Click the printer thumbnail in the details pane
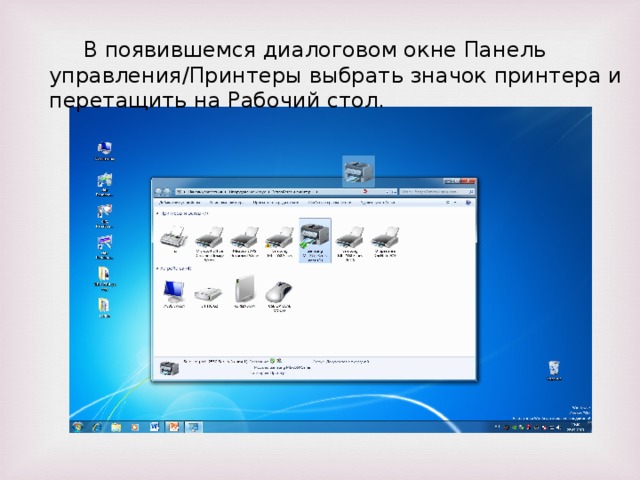 [169, 368]
